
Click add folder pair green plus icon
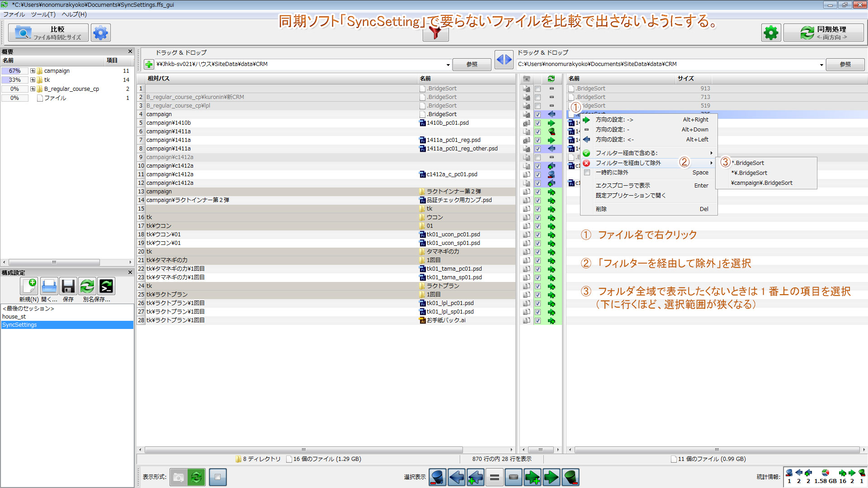click(x=149, y=65)
